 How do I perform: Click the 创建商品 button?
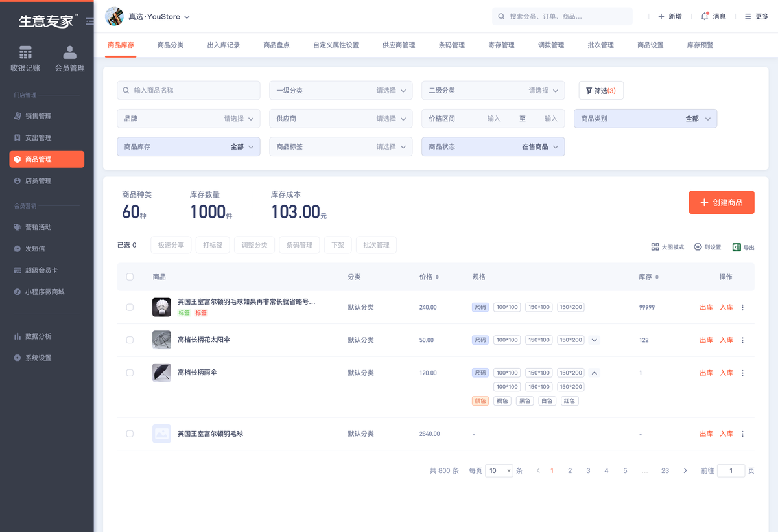(721, 203)
